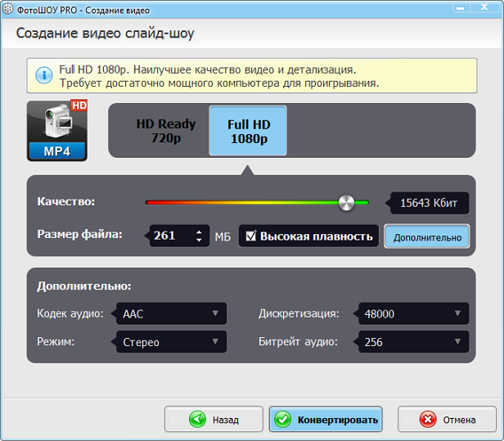The height and width of the screenshot is (441, 504).
Task: Click the Режим label
Action: click(56, 342)
